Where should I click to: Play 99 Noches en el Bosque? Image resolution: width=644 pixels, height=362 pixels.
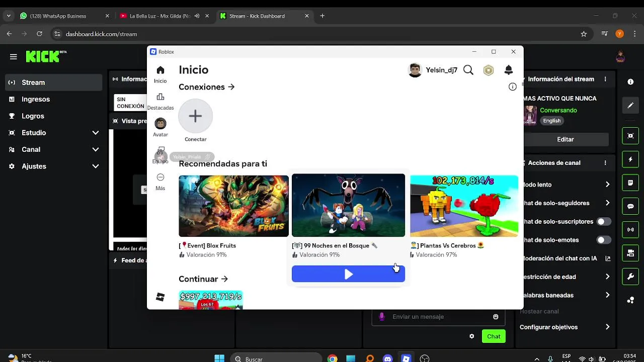348,274
